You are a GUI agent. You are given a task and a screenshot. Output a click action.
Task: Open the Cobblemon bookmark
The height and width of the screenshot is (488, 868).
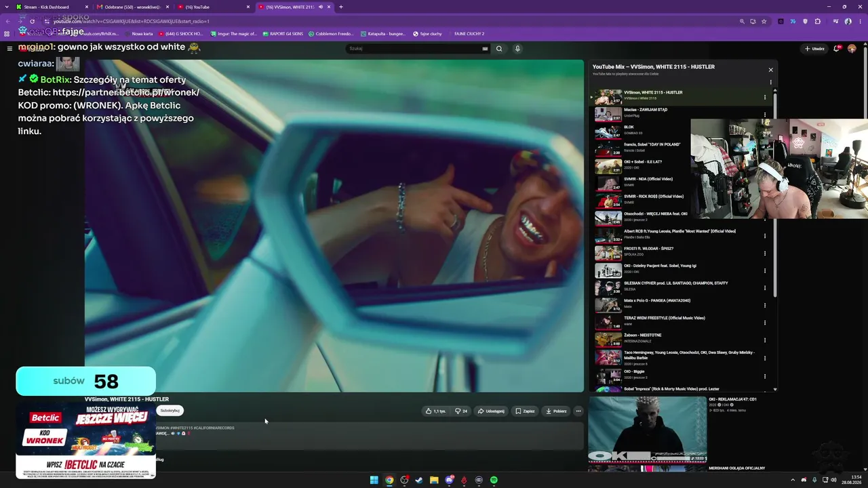331,33
